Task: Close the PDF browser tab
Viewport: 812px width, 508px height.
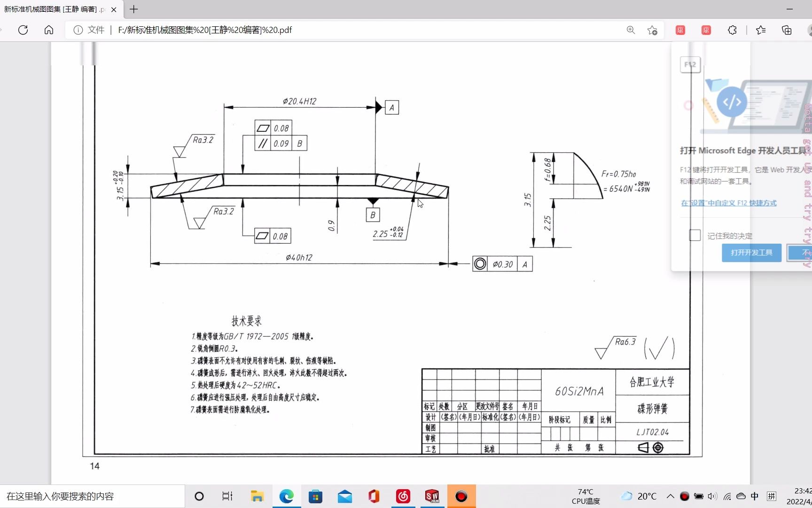Action: tap(114, 9)
